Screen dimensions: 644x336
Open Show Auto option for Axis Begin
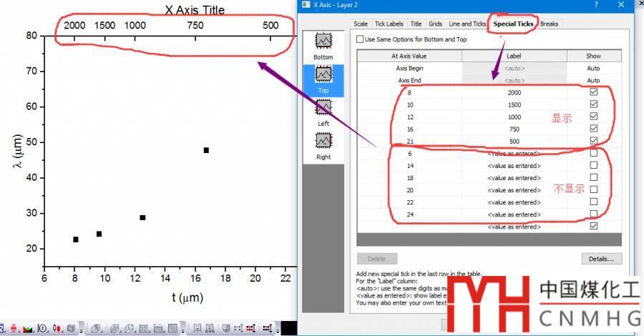(x=593, y=68)
